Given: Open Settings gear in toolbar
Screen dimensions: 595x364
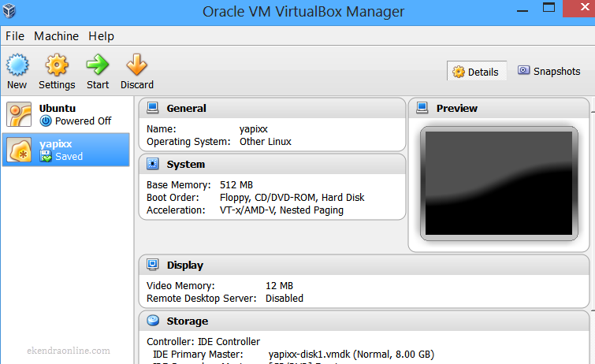Looking at the screenshot, I should coord(57,65).
